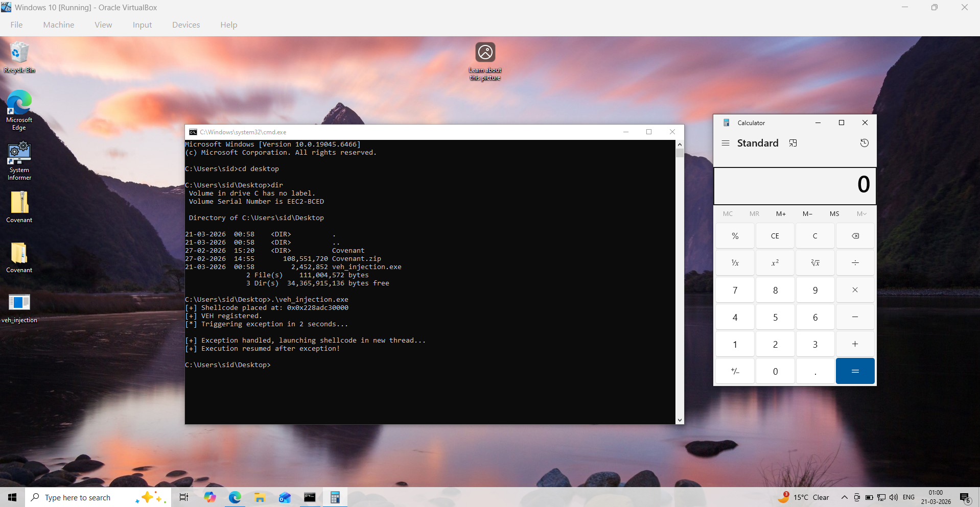Click Calculator digit 5
Viewport: 980px width, 507px height.
point(775,317)
